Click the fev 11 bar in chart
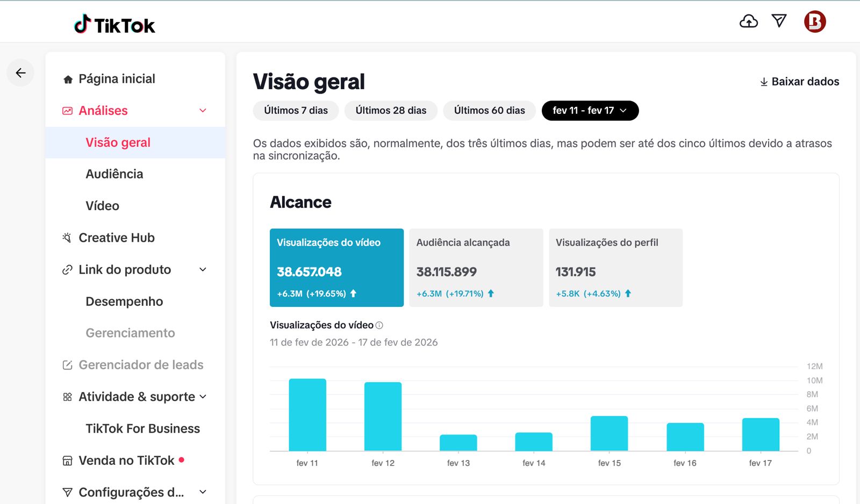Screen dimensions: 860x504 [307, 415]
